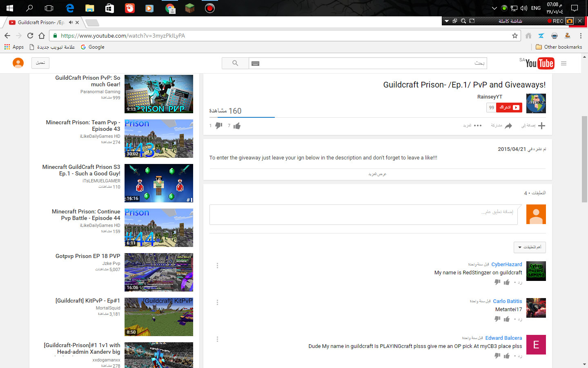Screen dimensions: 588x368
Task: Open Apps shortcut in bookmarks bar
Action: (x=14, y=47)
